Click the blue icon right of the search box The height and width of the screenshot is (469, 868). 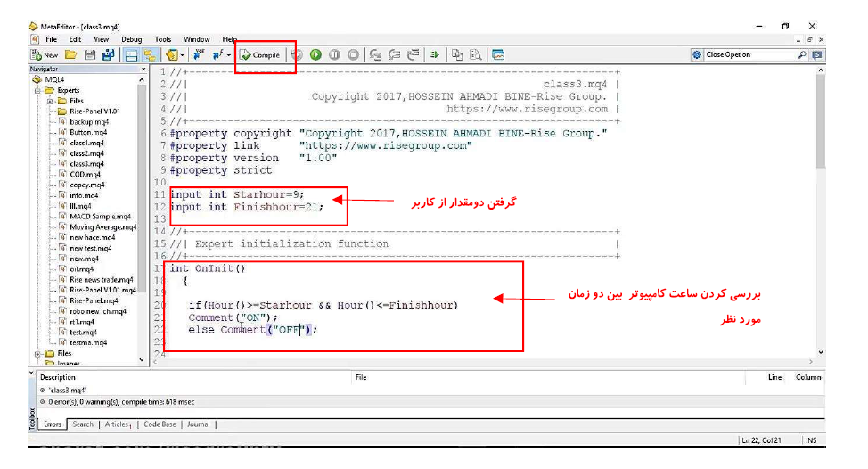coord(817,54)
